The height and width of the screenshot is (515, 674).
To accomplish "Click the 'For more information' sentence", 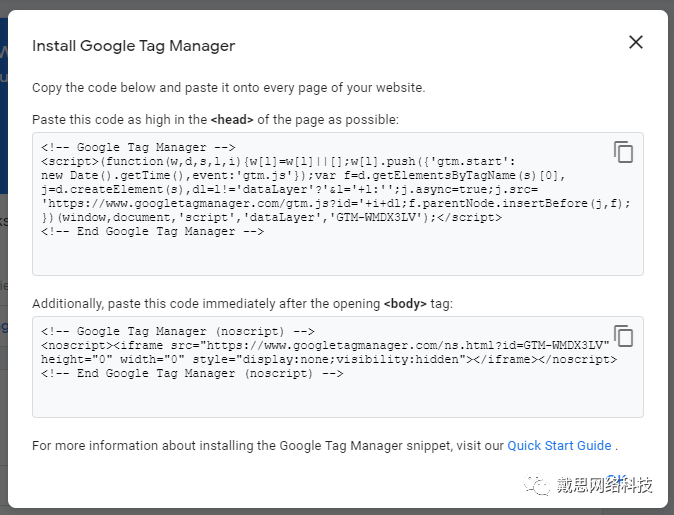I will 268,445.
